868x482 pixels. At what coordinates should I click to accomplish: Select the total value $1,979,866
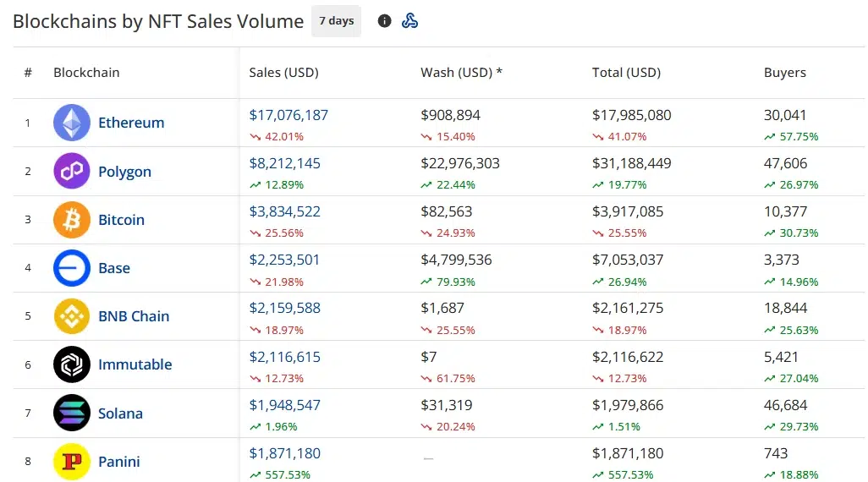tap(628, 405)
